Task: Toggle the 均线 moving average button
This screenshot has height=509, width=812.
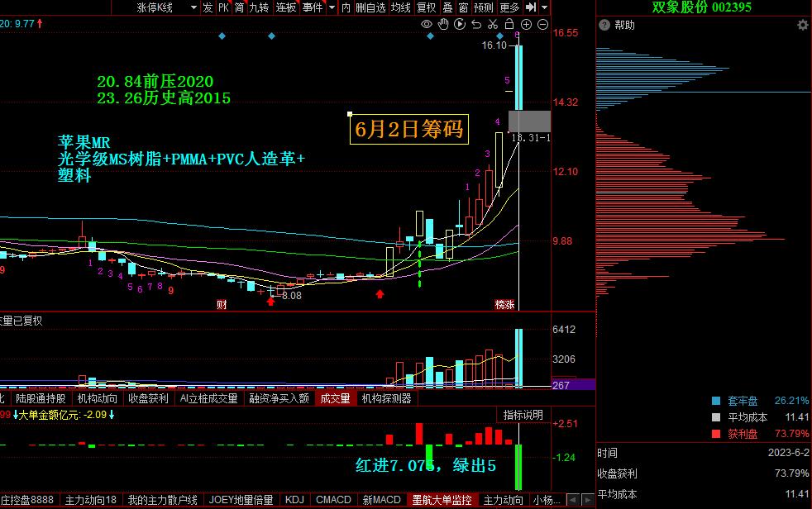Action: point(401,7)
